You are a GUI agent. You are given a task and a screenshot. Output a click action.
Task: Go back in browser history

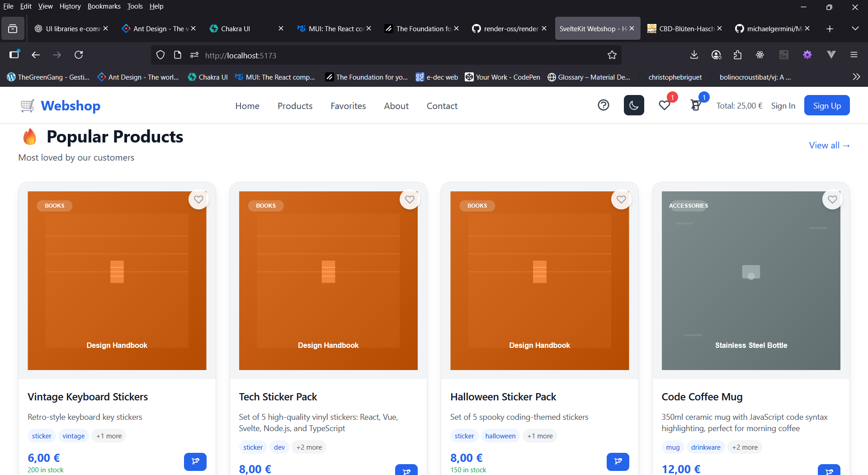click(36, 55)
